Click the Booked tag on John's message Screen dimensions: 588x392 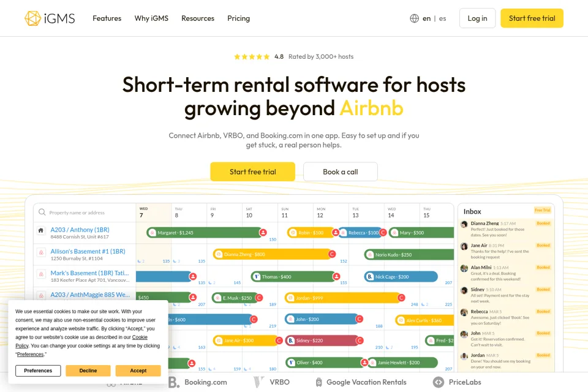click(543, 333)
